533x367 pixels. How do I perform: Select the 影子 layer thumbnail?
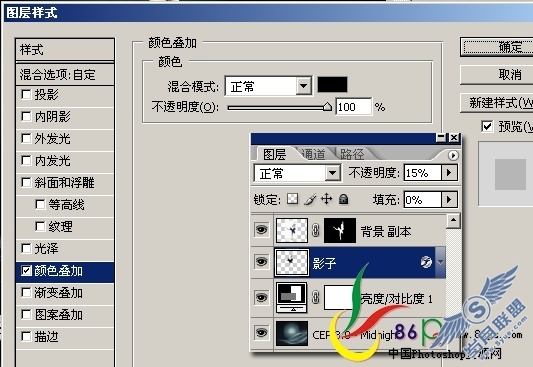[x=292, y=262]
